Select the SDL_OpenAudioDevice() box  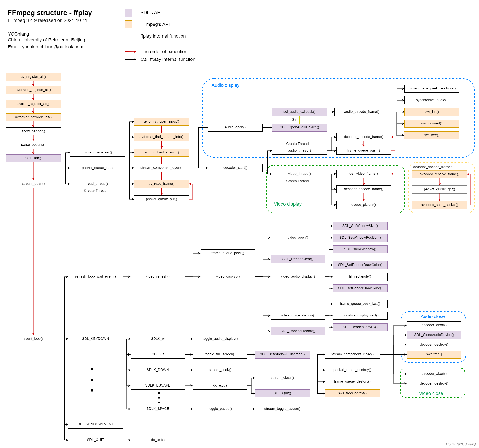tap(299, 127)
